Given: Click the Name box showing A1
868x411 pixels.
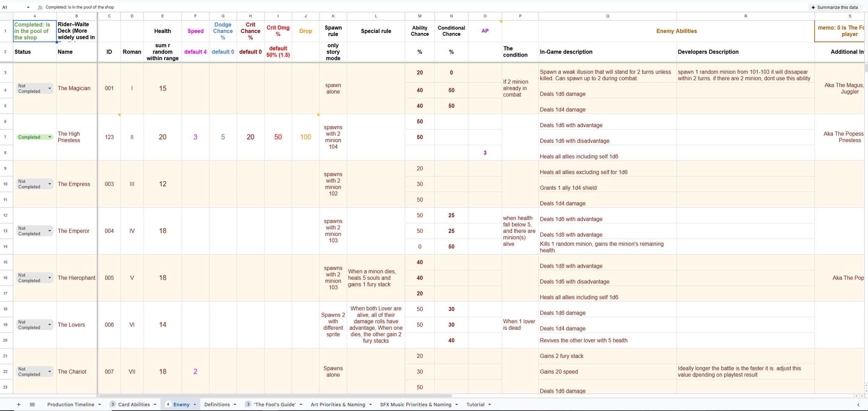Looking at the screenshot, I should pos(12,7).
